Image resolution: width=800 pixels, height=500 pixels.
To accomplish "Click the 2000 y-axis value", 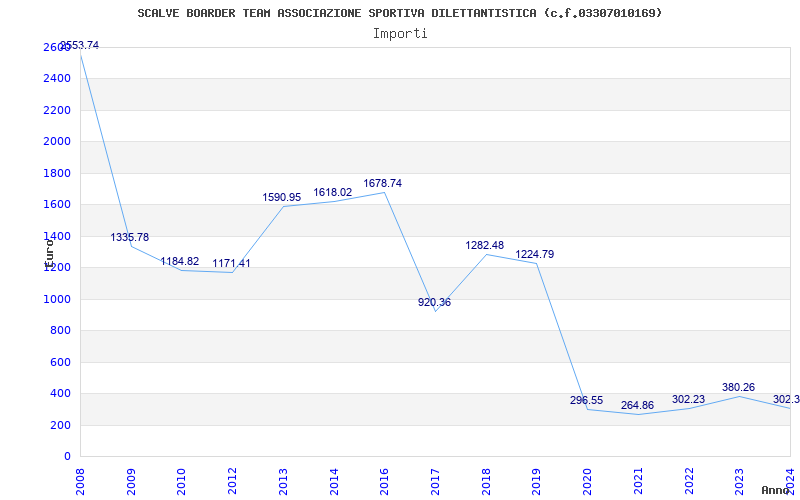I will [57, 142].
